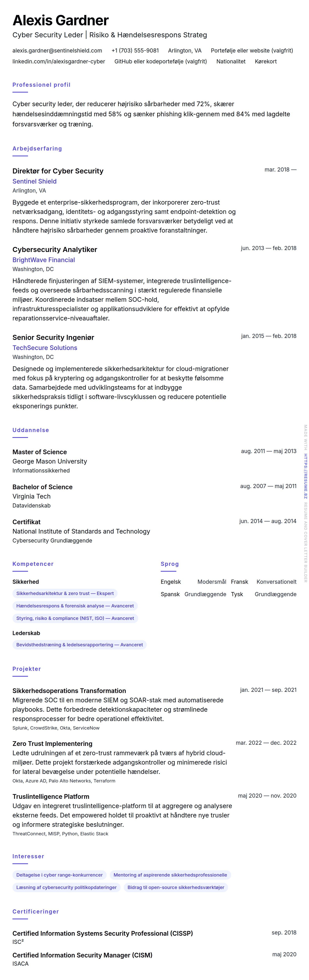Select the Hændelsesrespons & forensisk analyse tag
Image resolution: width=309 pixels, height=980 pixels.
click(x=75, y=606)
